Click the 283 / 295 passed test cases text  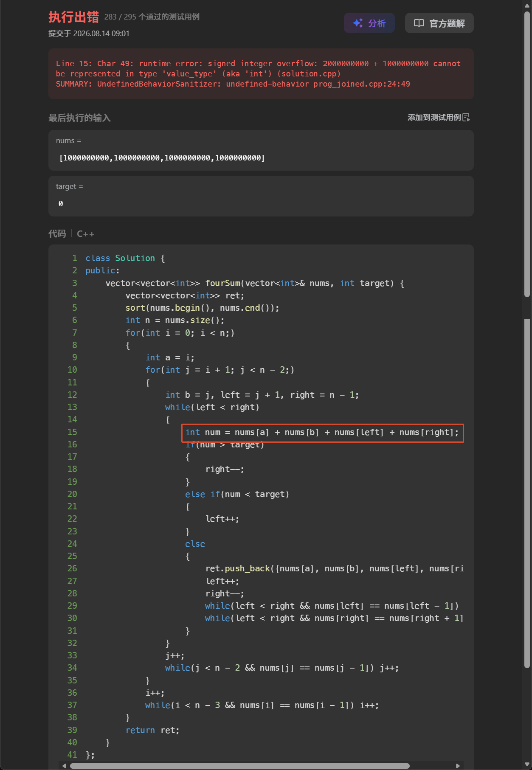click(152, 17)
